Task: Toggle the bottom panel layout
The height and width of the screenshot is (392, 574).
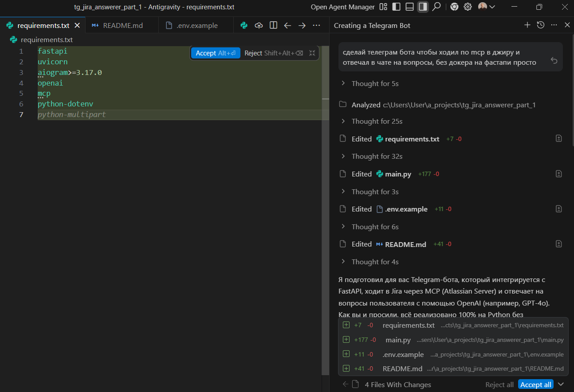Action: [x=410, y=7]
